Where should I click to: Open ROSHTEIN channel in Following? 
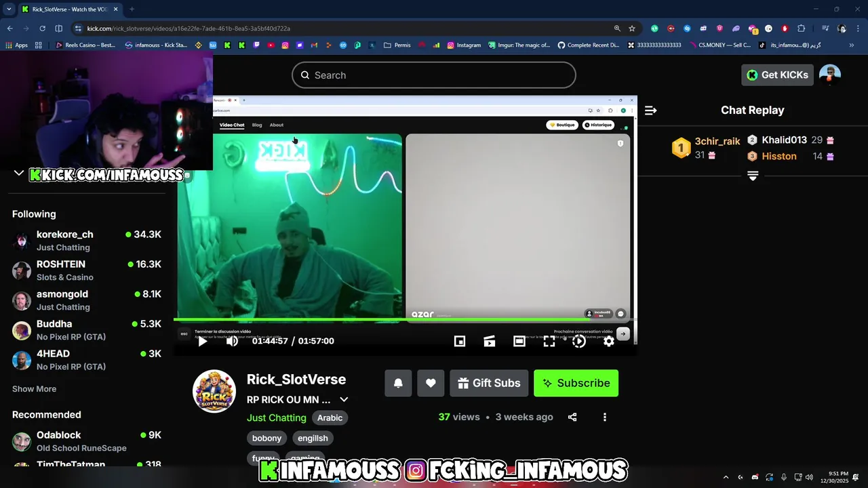pos(87,270)
